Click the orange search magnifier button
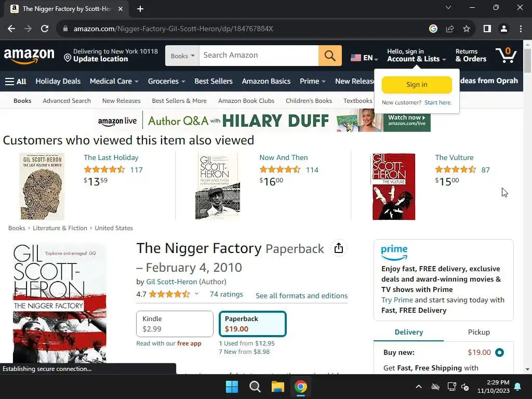 coord(330,55)
